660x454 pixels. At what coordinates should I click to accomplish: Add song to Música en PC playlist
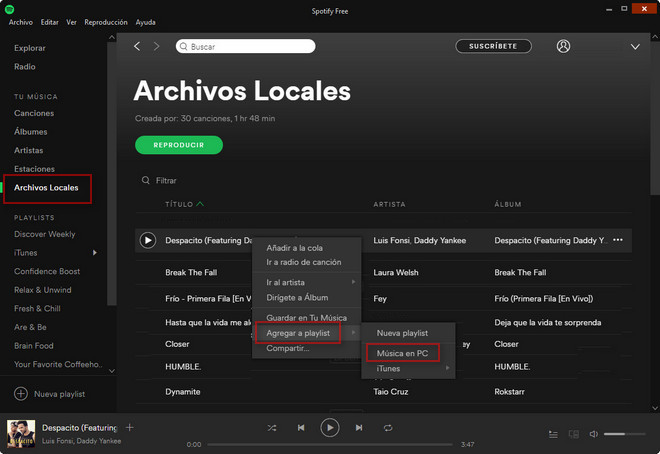402,353
